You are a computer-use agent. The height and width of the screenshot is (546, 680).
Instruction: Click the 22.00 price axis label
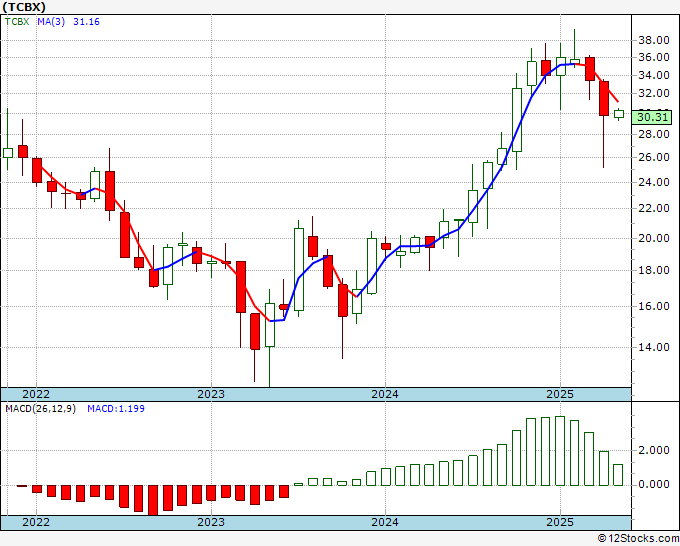point(654,208)
